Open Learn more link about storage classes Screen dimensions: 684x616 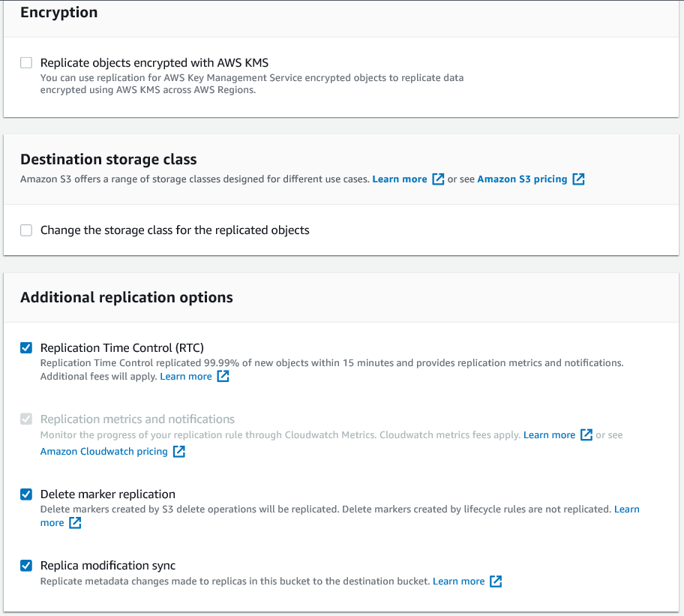click(399, 179)
